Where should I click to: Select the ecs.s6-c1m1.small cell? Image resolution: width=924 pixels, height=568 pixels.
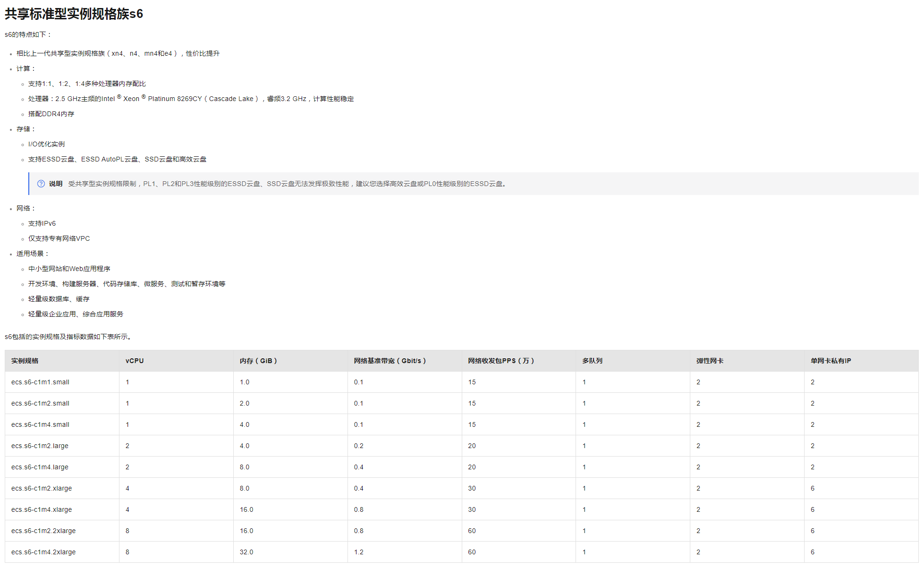[40, 382]
